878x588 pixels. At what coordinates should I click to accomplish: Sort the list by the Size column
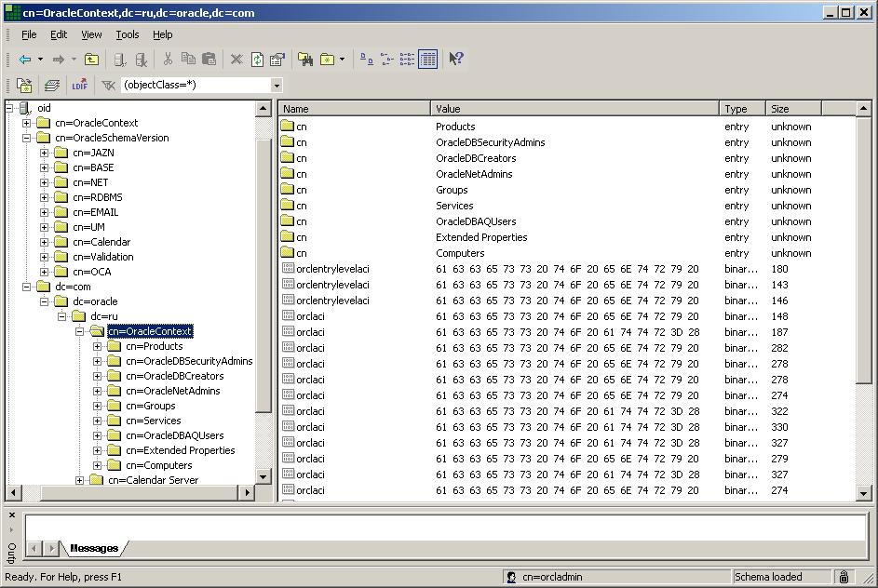[793, 109]
